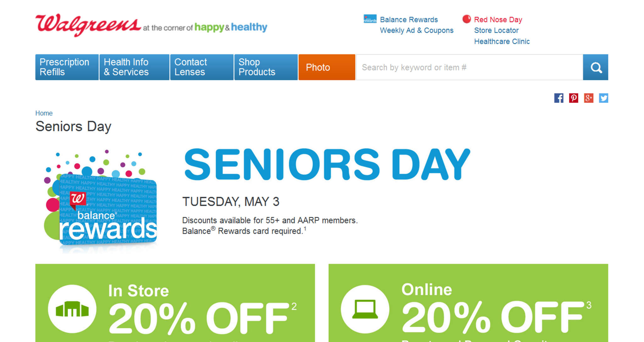Click the Red Nose Day red nose icon
644x342 pixels.
pos(467,19)
